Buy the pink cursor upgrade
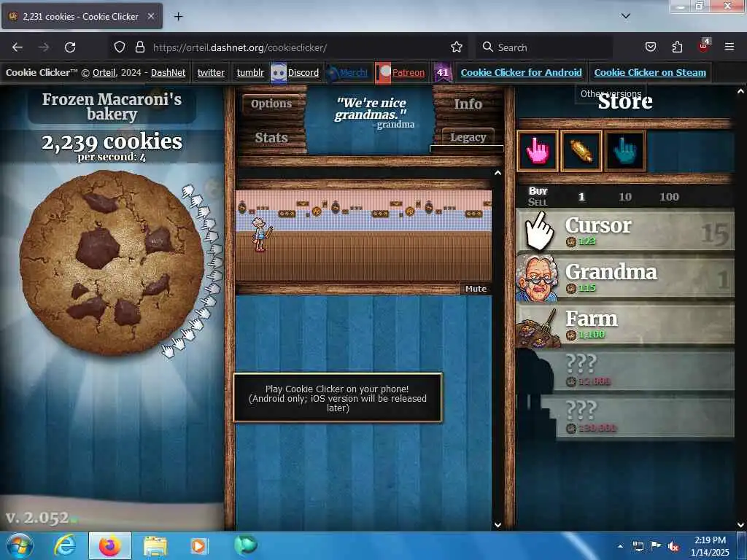The width and height of the screenshot is (747, 560). [x=538, y=151]
